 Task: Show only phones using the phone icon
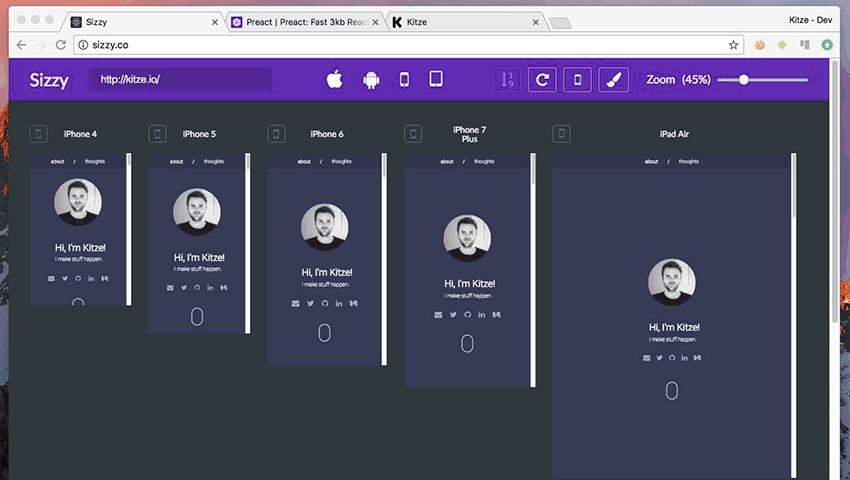[404, 80]
